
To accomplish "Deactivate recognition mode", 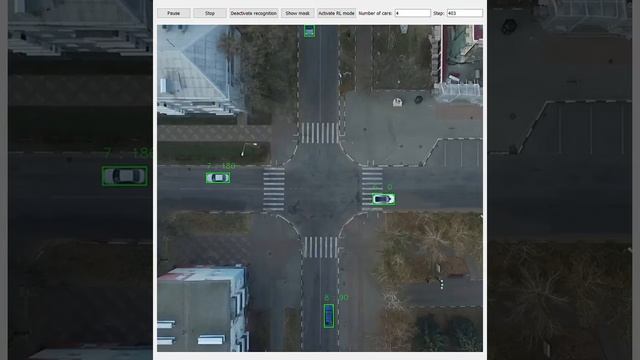I will [x=253, y=13].
